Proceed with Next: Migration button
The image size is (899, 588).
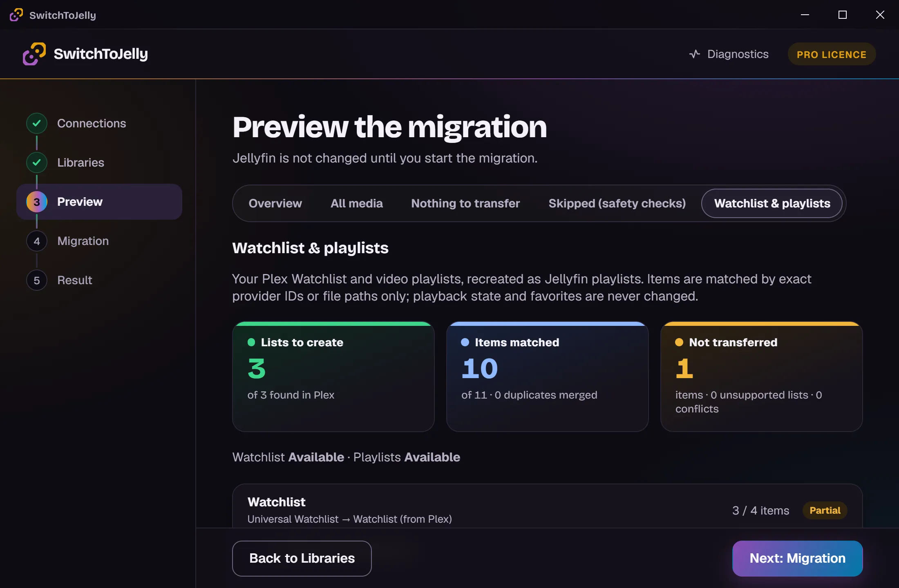click(x=797, y=558)
